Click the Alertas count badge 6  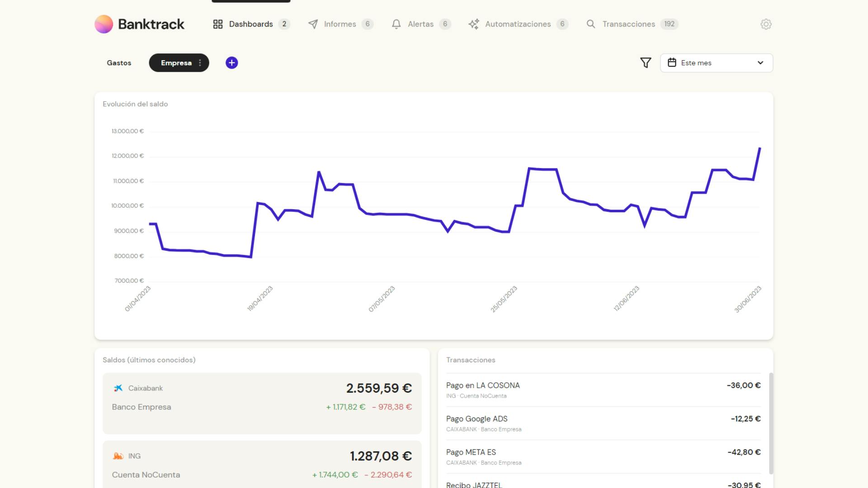(445, 24)
